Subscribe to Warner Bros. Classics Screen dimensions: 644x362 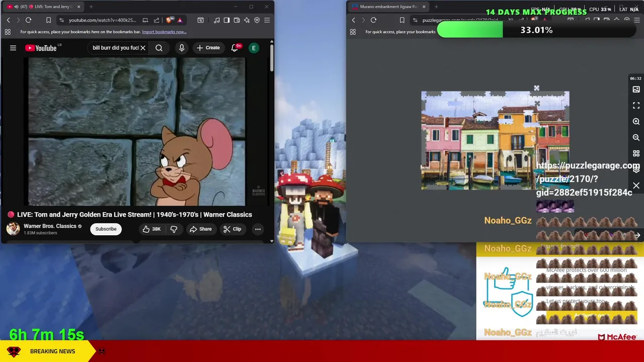pos(106,229)
